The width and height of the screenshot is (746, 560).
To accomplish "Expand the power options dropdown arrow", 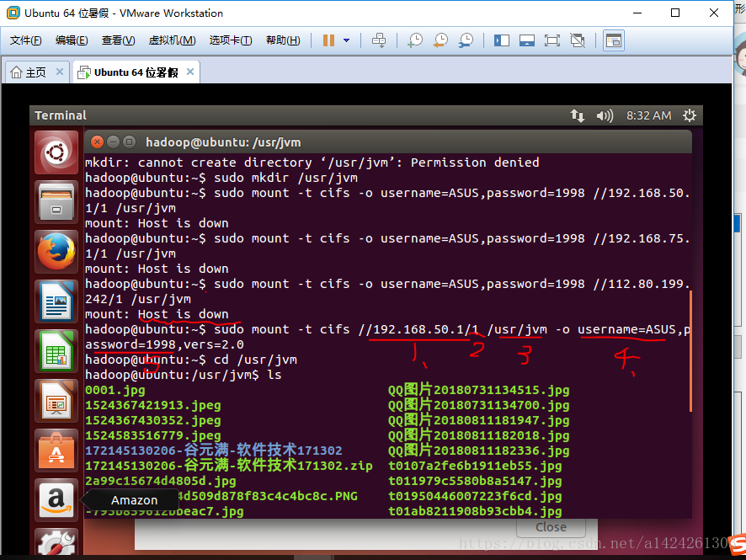I will (x=346, y=40).
